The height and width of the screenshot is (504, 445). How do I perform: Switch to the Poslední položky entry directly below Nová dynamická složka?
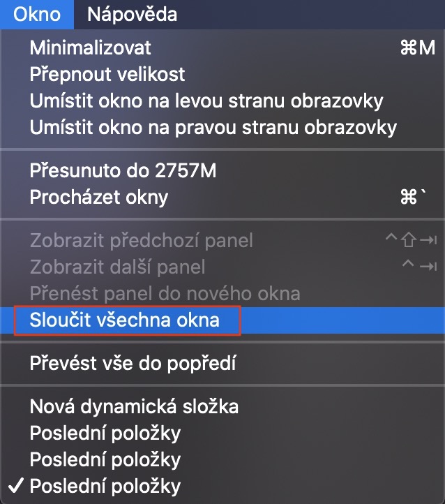click(x=105, y=433)
